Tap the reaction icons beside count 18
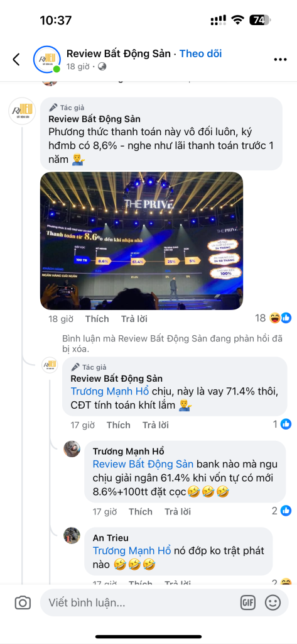Viewport: 297px width, 644px height. coord(281,318)
